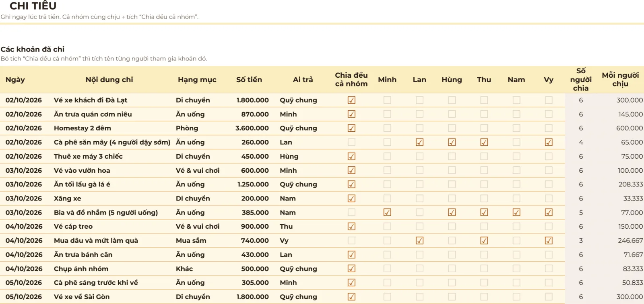The image size is (644, 304).
Task: Click 'Ai trả' cell showing Hùng
Action: click(x=303, y=156)
